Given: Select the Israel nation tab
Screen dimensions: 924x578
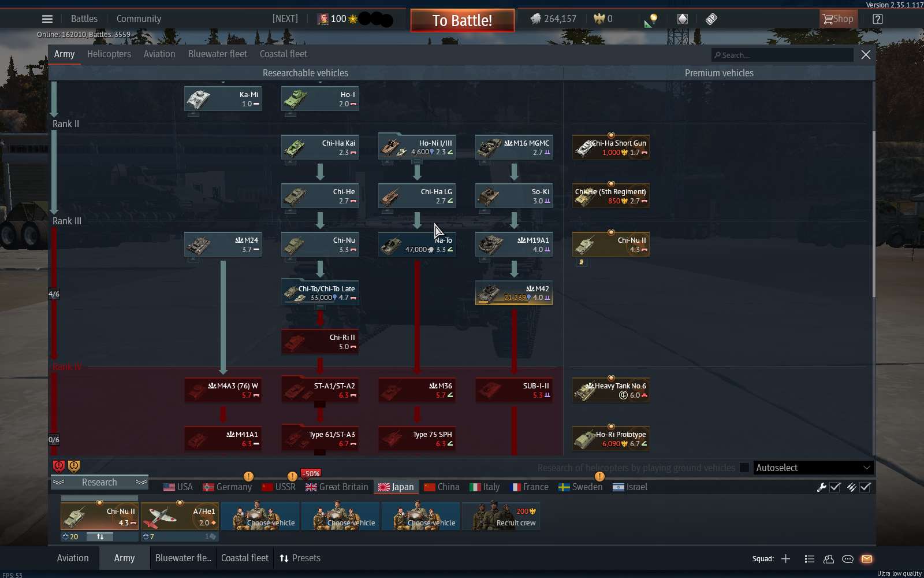Looking at the screenshot, I should (x=630, y=487).
